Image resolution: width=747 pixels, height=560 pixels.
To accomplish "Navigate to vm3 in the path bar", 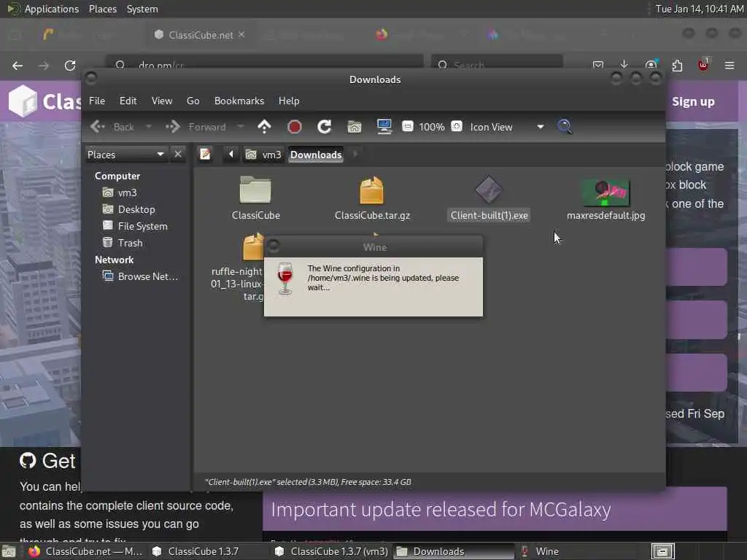I will tap(263, 155).
